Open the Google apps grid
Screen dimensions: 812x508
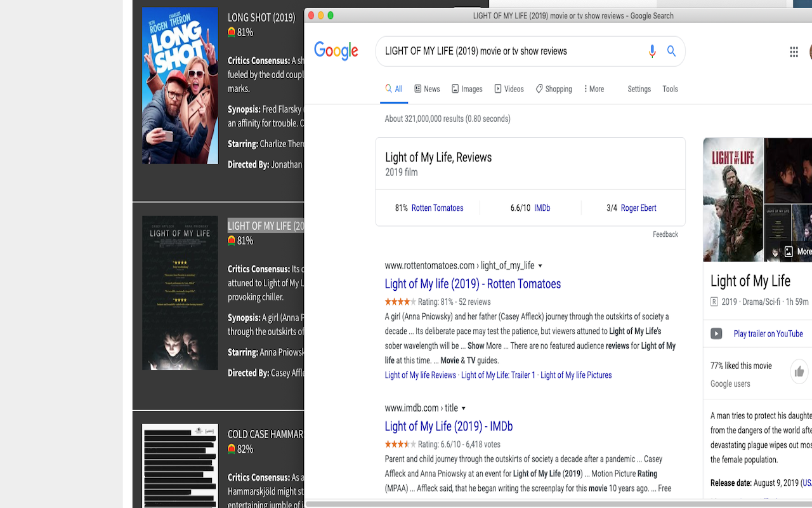pos(794,52)
